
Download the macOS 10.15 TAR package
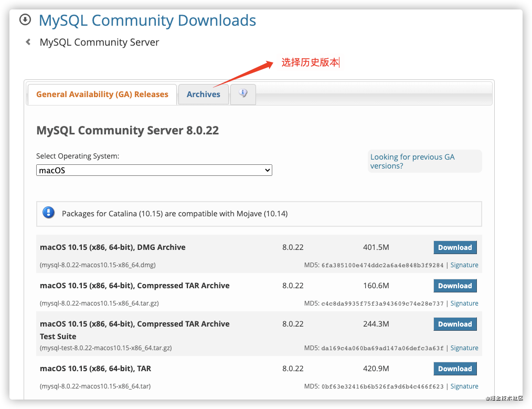(455, 369)
